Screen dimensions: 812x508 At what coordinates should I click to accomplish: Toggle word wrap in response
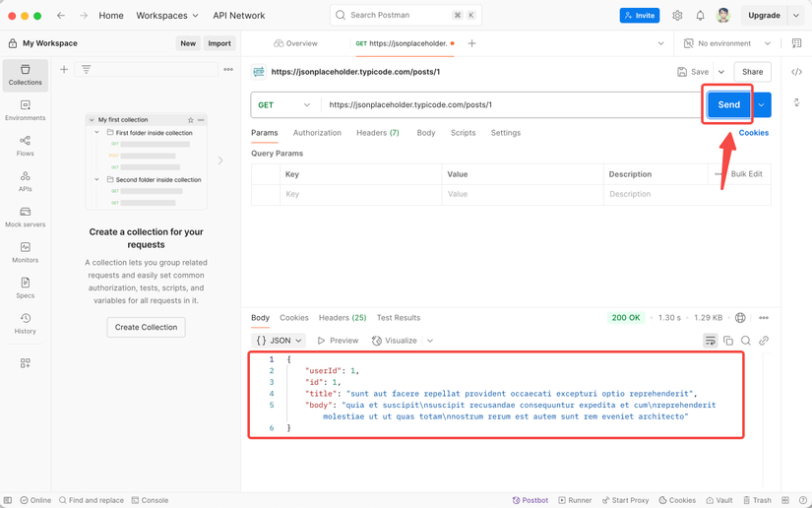[710, 341]
